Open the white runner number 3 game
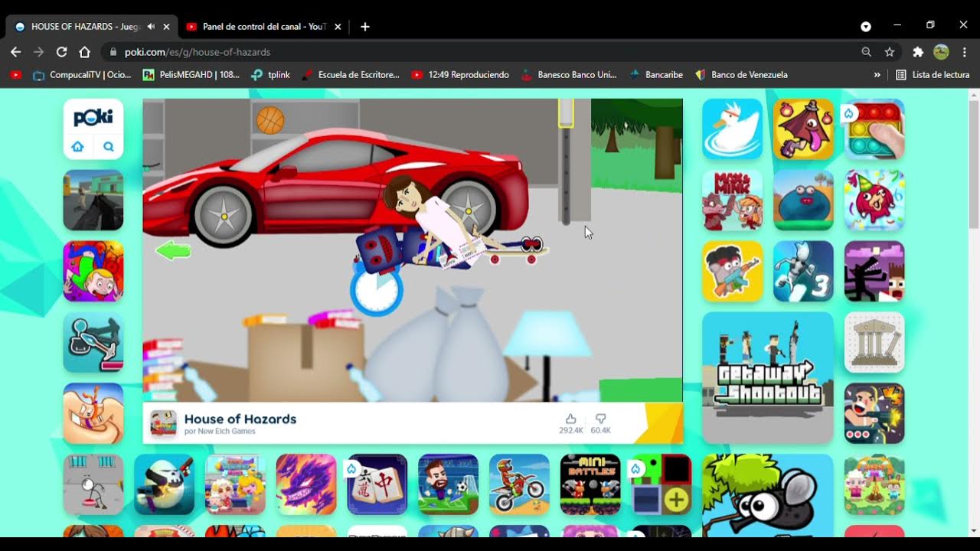Image resolution: width=980 pixels, height=551 pixels. [803, 271]
